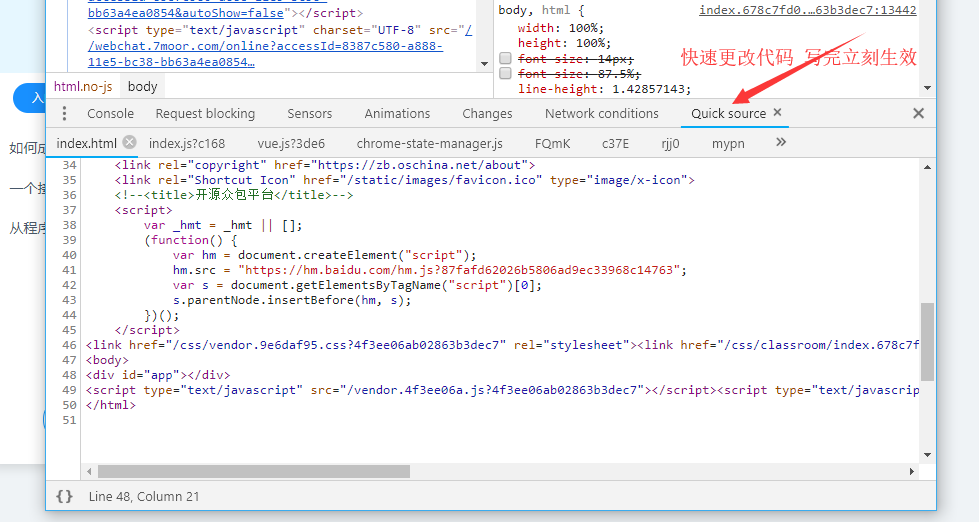Click line number 48 in gutter
The height and width of the screenshot is (522, 979).
coord(69,375)
